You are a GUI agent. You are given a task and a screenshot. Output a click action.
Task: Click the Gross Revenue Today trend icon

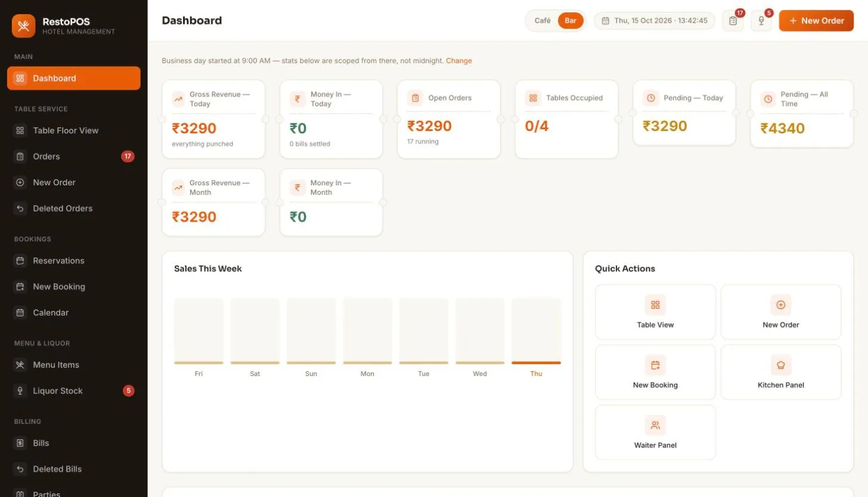click(178, 99)
